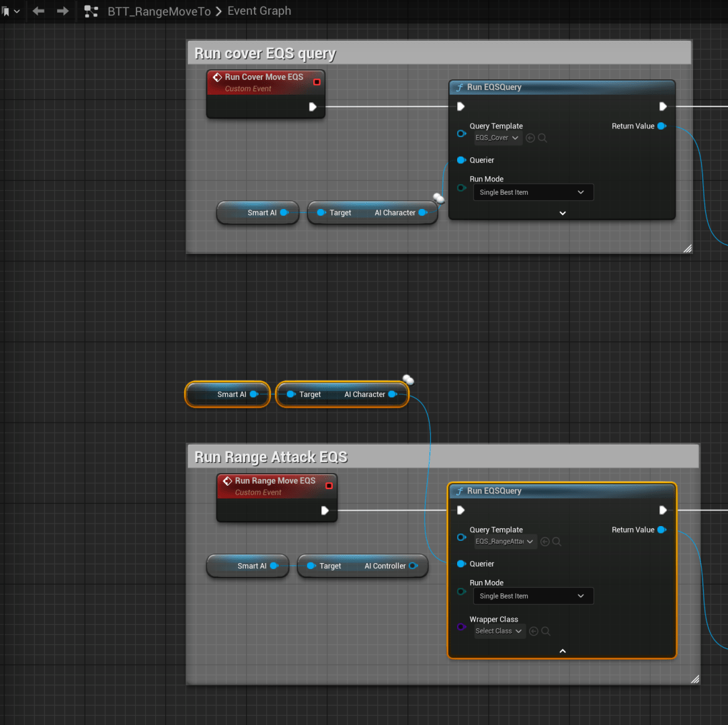
Task: Click use-selected-asset arrow beside EQS_Cover
Action: (530, 138)
